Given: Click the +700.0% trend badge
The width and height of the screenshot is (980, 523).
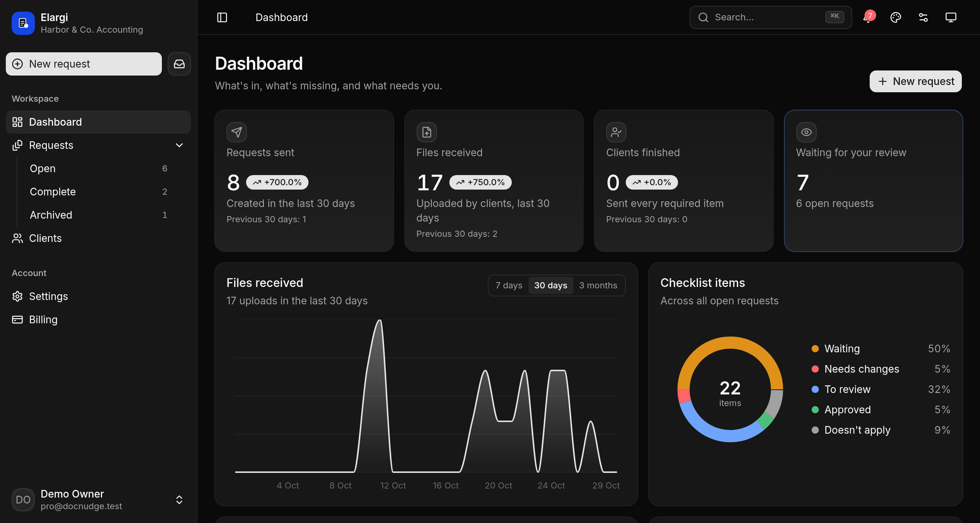Looking at the screenshot, I should 277,182.
